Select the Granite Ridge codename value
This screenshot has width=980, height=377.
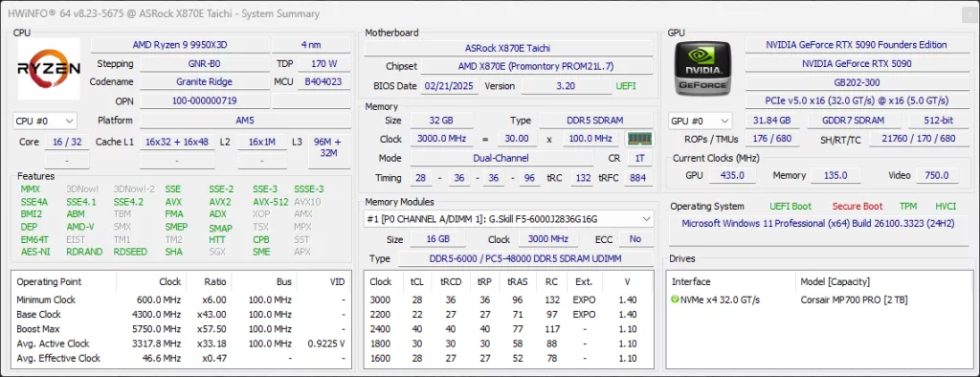(205, 82)
